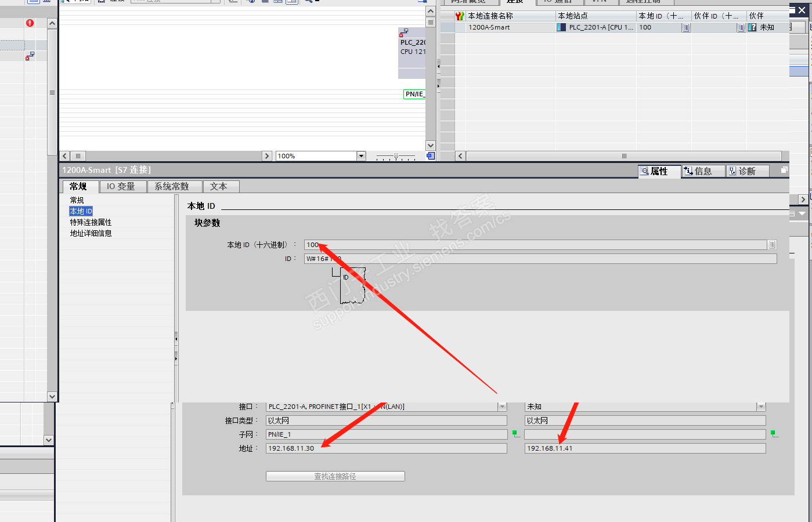The height and width of the screenshot is (522, 812).
Task: Click the green subnet icon next to PN/IE_1
Action: [x=516, y=434]
